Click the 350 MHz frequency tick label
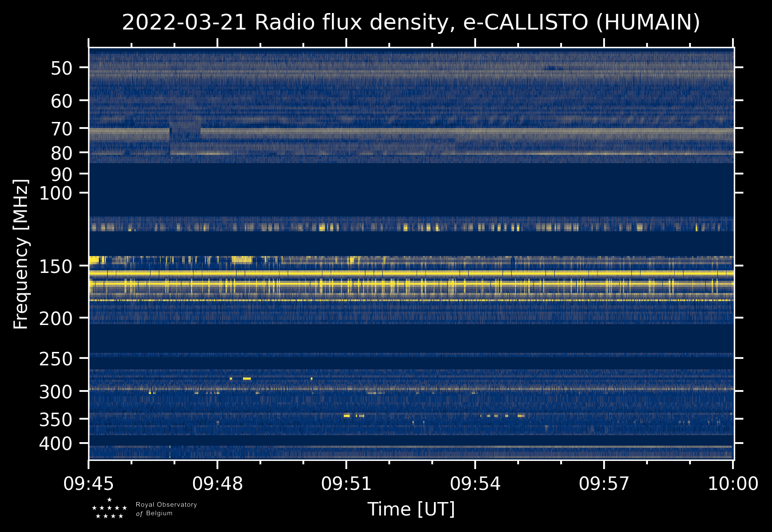Screen dimensions: 772x532 pyautogui.click(x=56, y=420)
